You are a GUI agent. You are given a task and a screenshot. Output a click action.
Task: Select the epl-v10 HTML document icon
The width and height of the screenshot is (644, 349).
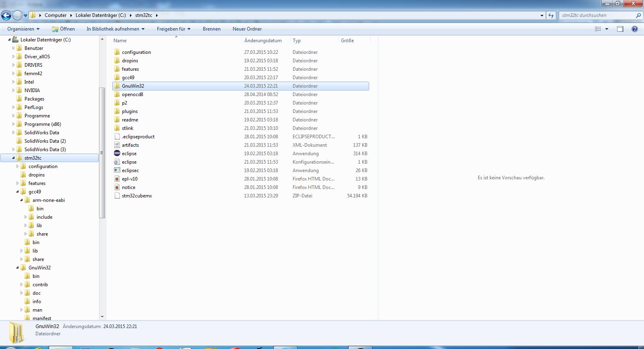click(x=117, y=179)
